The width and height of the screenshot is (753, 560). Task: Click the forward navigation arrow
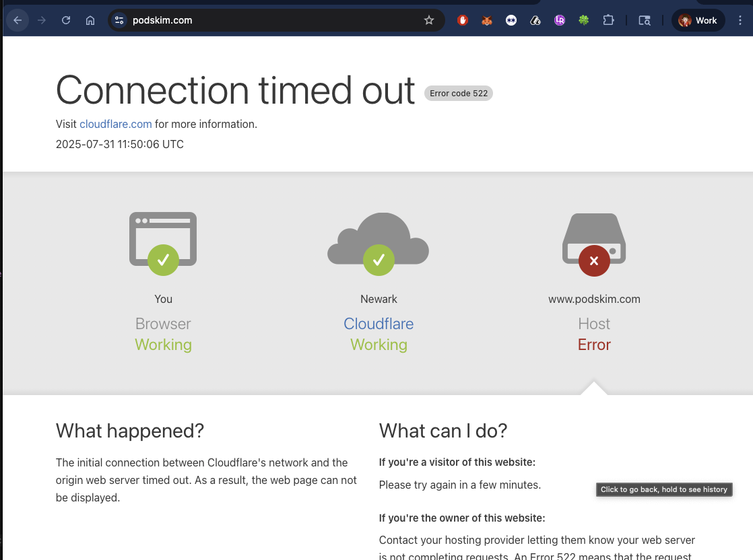coord(42,20)
